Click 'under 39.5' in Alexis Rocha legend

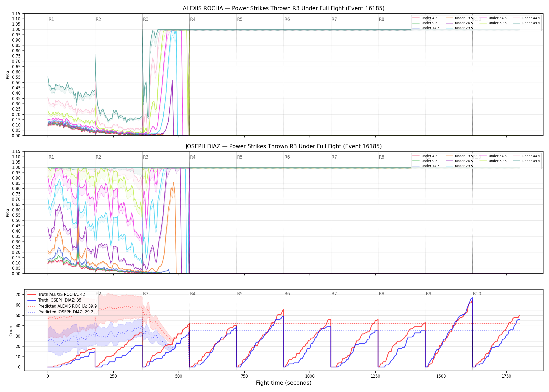coord(497,23)
